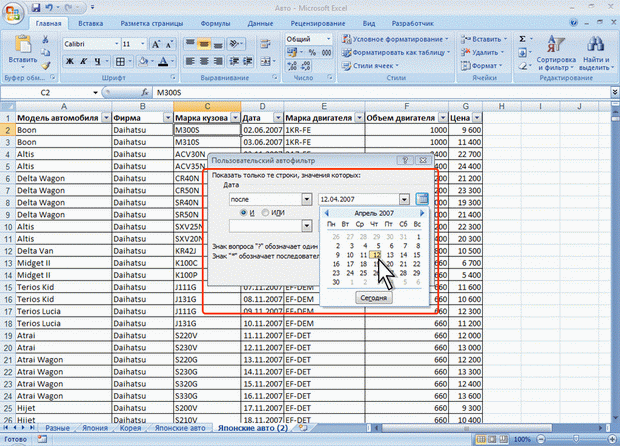Open filter arrow for Модель автомобиля
Viewport: 620px width, 446px height.
tap(106, 118)
